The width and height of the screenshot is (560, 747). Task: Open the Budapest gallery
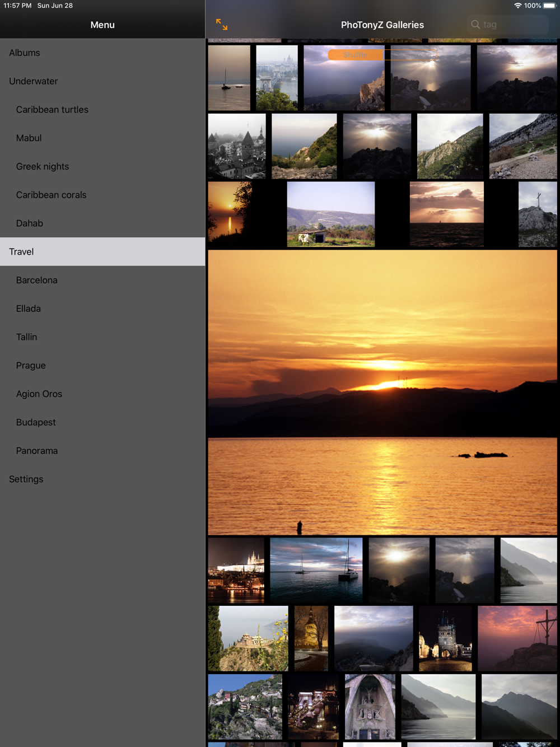102,422
